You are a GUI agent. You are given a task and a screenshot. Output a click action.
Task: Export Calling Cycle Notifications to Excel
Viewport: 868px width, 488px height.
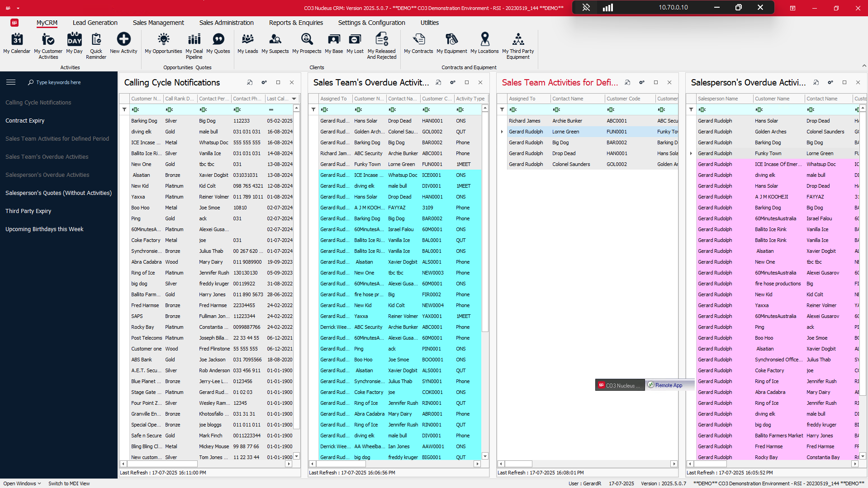point(250,82)
